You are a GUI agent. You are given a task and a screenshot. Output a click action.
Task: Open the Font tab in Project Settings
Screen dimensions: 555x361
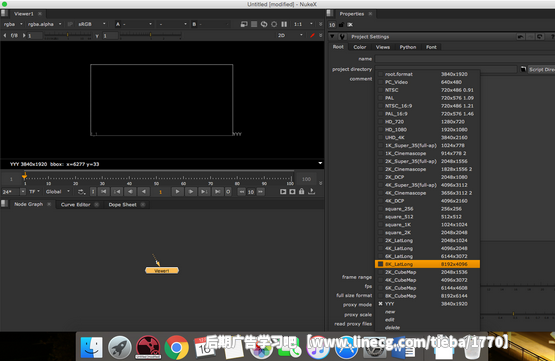[431, 47]
